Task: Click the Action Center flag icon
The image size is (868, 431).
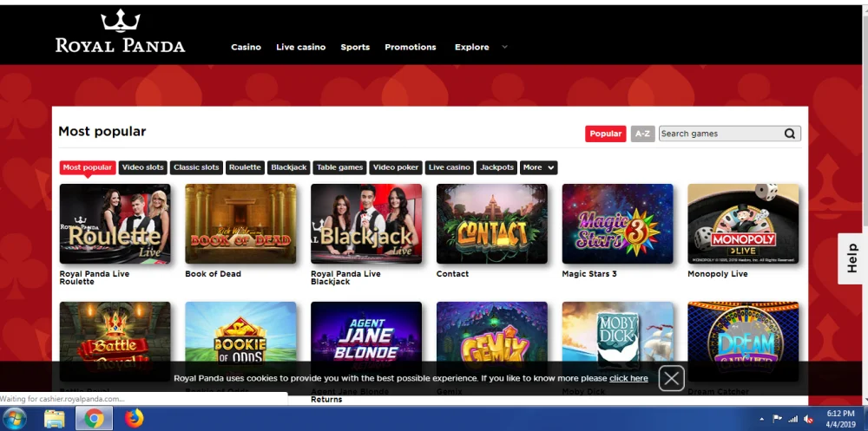Action: [777, 420]
